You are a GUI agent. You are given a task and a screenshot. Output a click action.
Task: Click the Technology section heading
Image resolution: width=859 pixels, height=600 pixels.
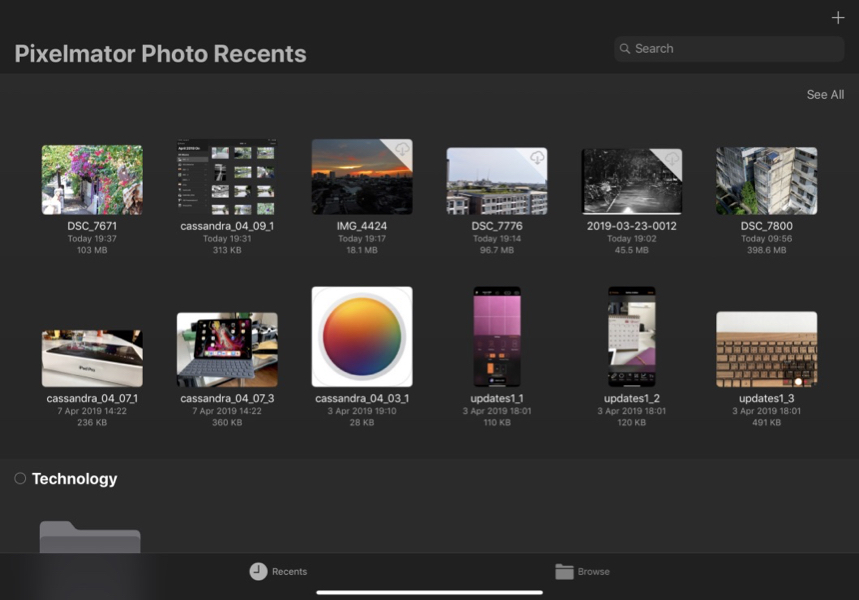[75, 478]
